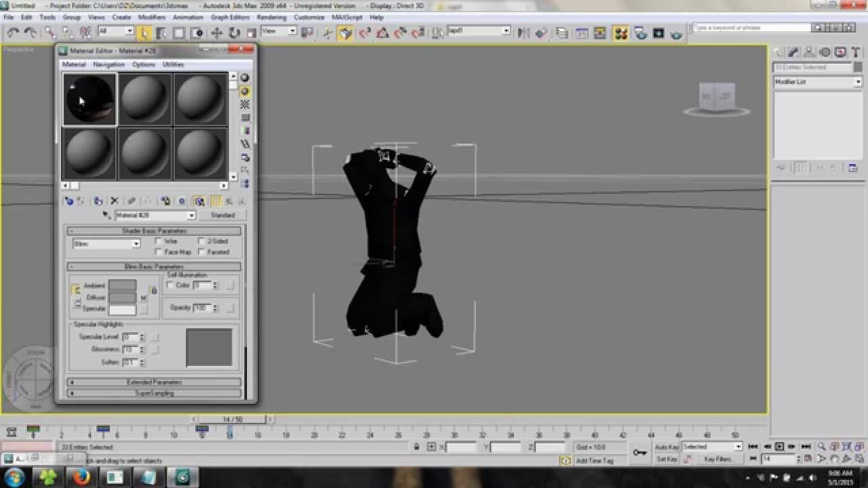The width and height of the screenshot is (868, 488).
Task: Click the Redo icon in main toolbar
Action: tap(30, 33)
